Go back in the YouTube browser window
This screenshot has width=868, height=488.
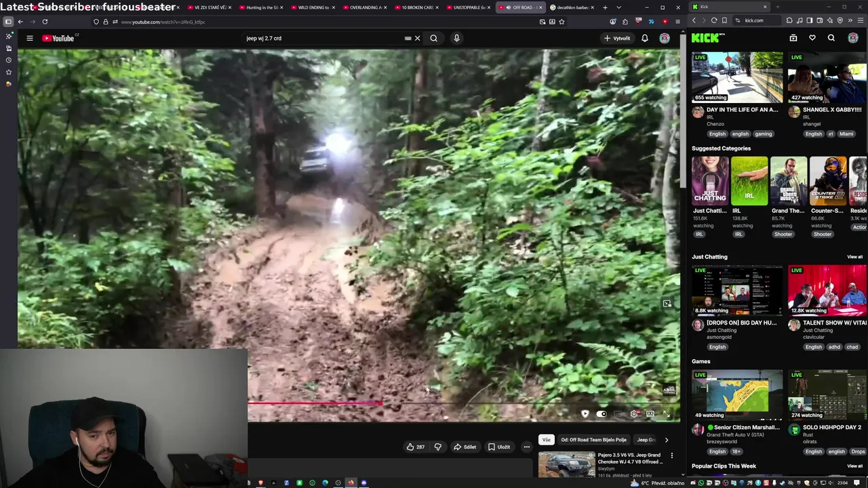20,22
